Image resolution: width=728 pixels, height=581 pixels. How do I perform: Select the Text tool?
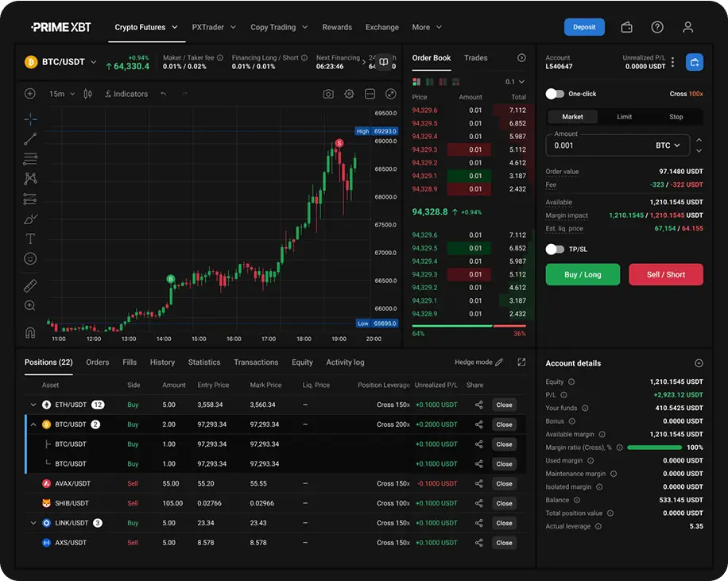tap(30, 238)
